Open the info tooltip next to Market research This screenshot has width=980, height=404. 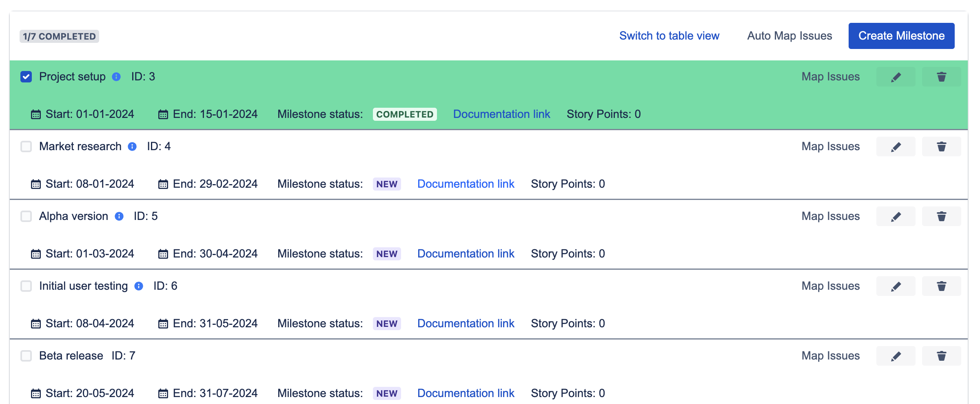click(132, 147)
